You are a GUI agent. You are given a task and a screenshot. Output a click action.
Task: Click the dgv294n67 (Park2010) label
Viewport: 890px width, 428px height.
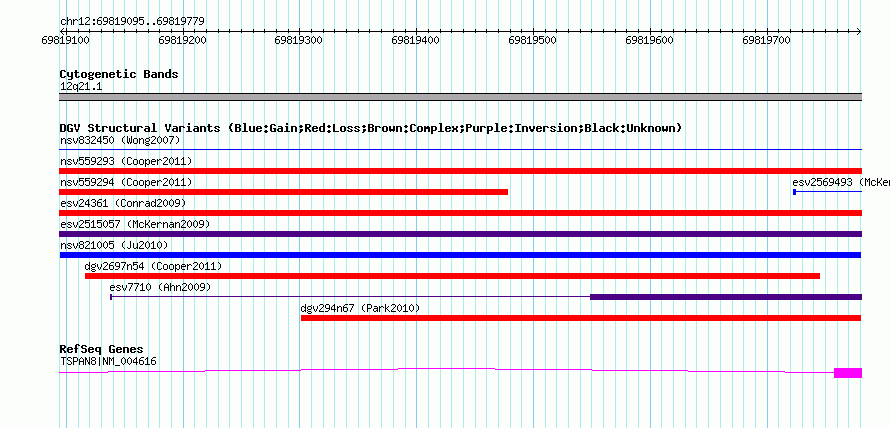coord(360,308)
